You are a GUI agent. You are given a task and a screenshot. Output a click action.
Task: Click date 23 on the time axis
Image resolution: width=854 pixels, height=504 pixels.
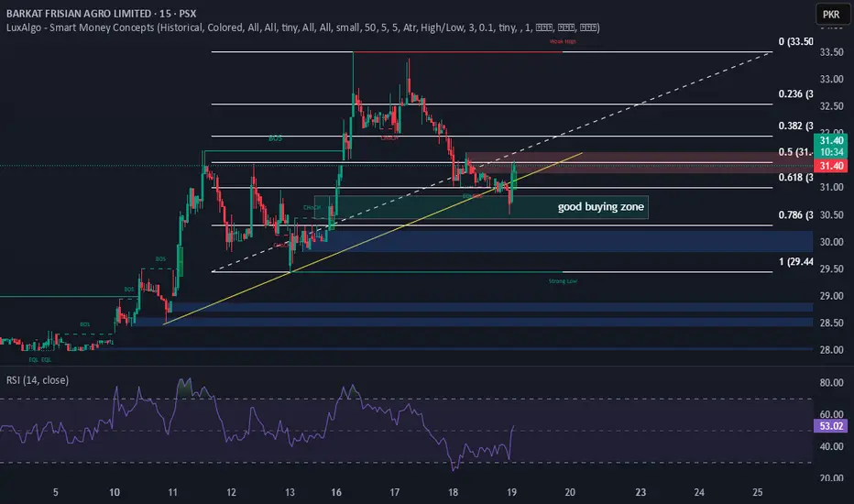pyautogui.click(x=640, y=493)
